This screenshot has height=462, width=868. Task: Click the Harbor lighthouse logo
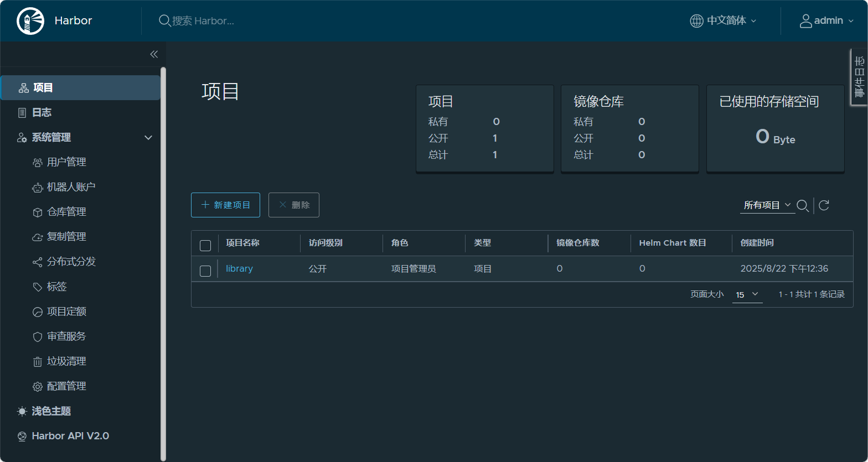(30, 21)
